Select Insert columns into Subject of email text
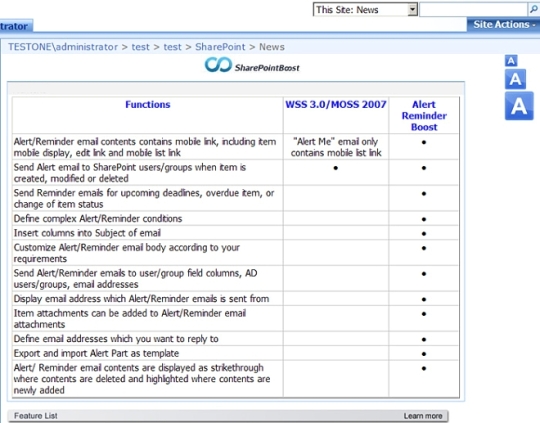This screenshot has height=423, width=540. [x=87, y=233]
